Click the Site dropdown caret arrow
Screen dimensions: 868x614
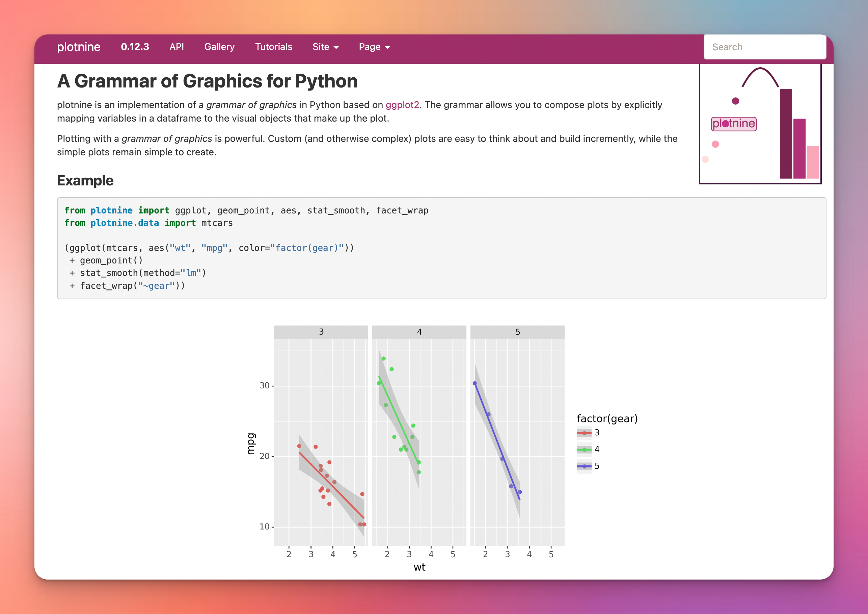pos(336,48)
